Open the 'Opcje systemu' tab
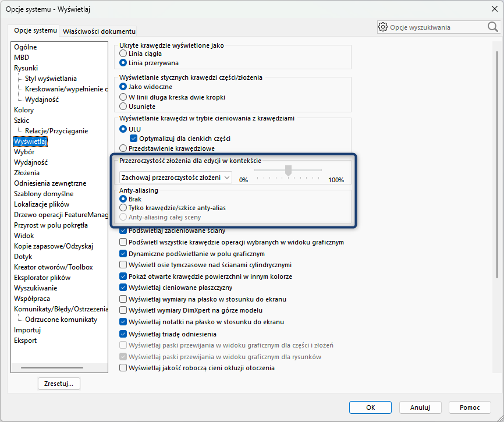 click(36, 30)
